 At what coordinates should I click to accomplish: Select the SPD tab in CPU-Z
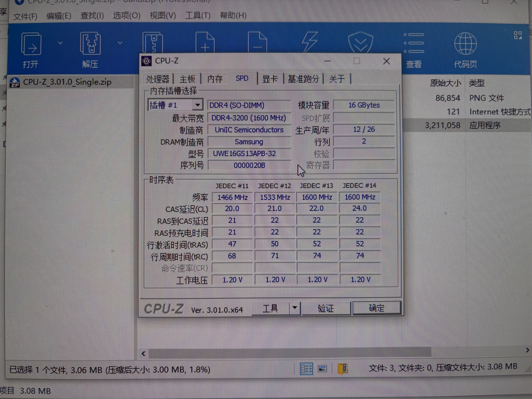242,78
